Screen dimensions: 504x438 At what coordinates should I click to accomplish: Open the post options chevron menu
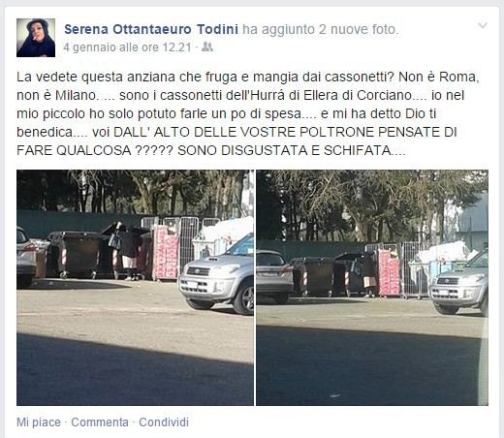click(483, 25)
